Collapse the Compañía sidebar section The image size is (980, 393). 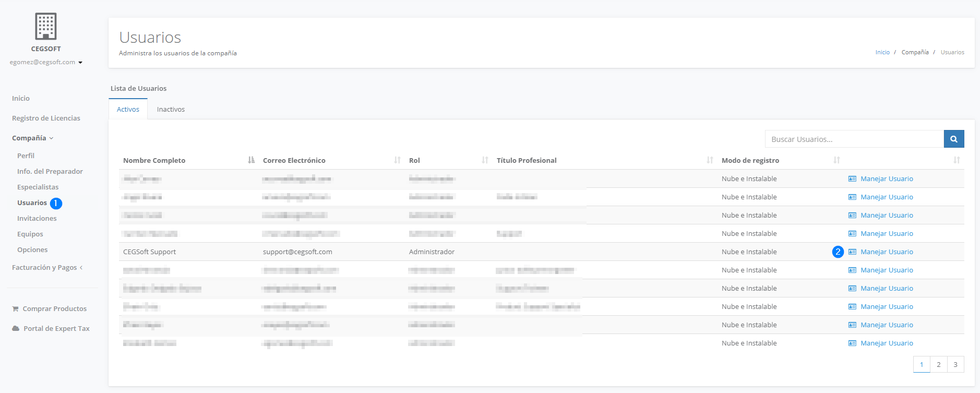(33, 138)
